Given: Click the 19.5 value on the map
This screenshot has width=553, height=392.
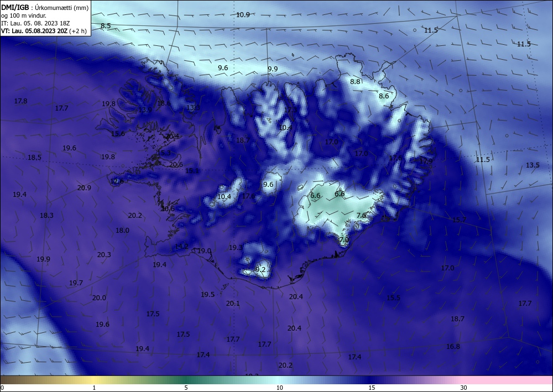Looking at the screenshot, I should coord(208,295).
